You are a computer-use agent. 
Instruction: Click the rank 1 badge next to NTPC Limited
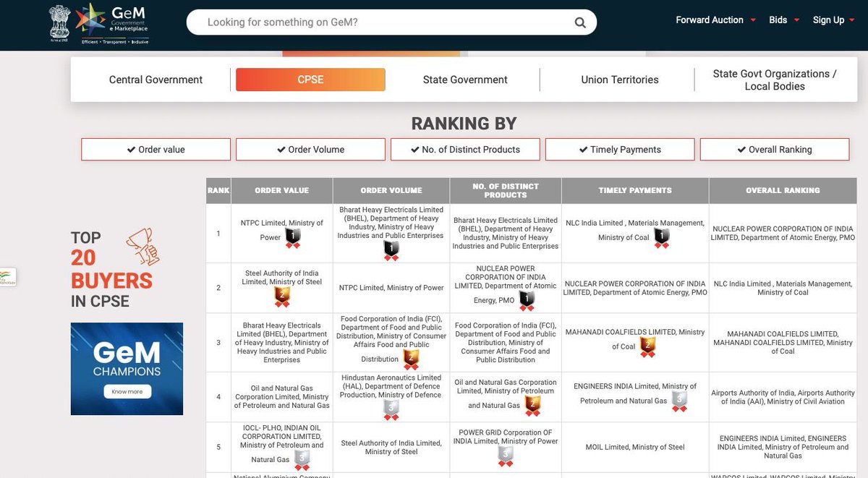[292, 235]
